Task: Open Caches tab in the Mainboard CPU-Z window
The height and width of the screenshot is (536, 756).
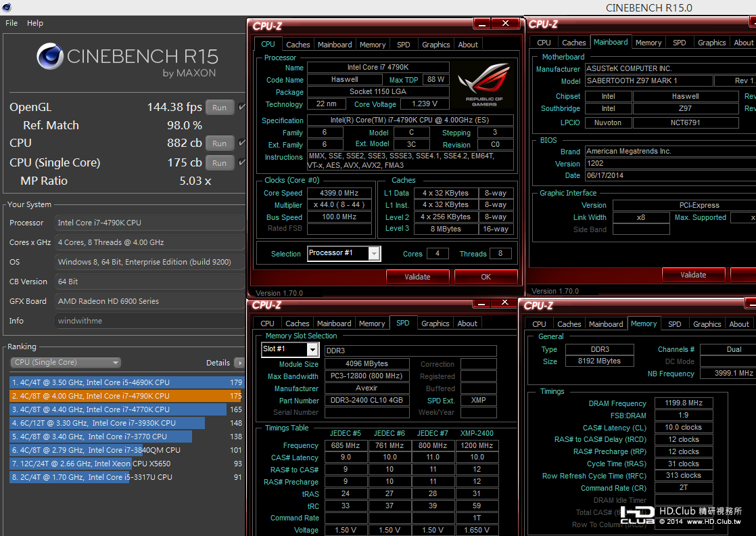Action: click(x=573, y=43)
